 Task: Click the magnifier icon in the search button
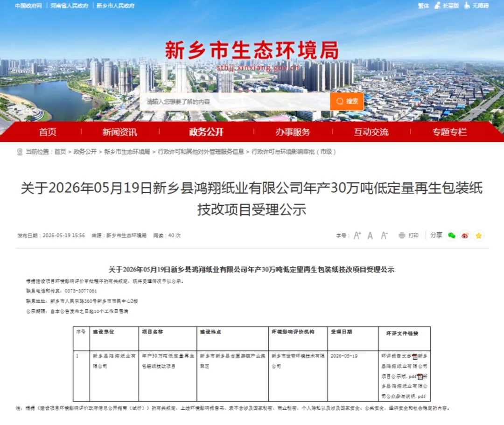(x=340, y=101)
